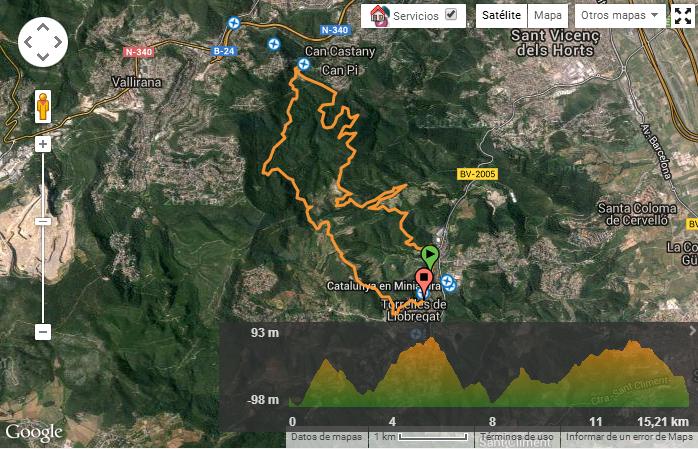Click the green start flag marker
Viewport: 698px width, 449px height.
[x=430, y=256]
